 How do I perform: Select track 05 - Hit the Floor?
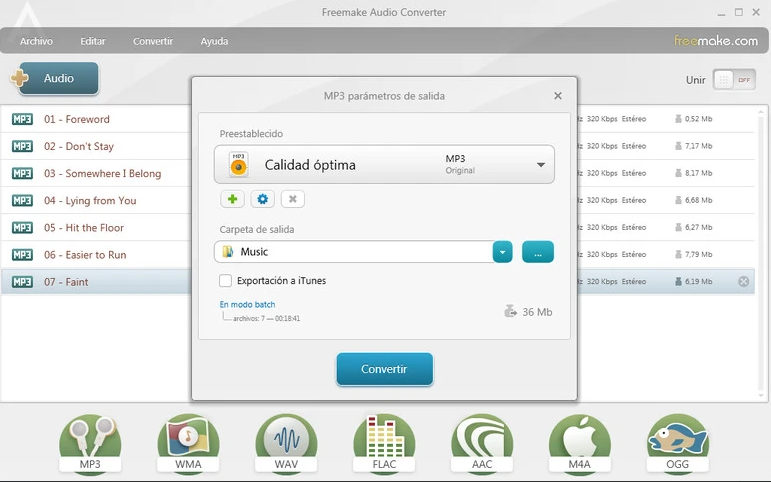coord(84,227)
